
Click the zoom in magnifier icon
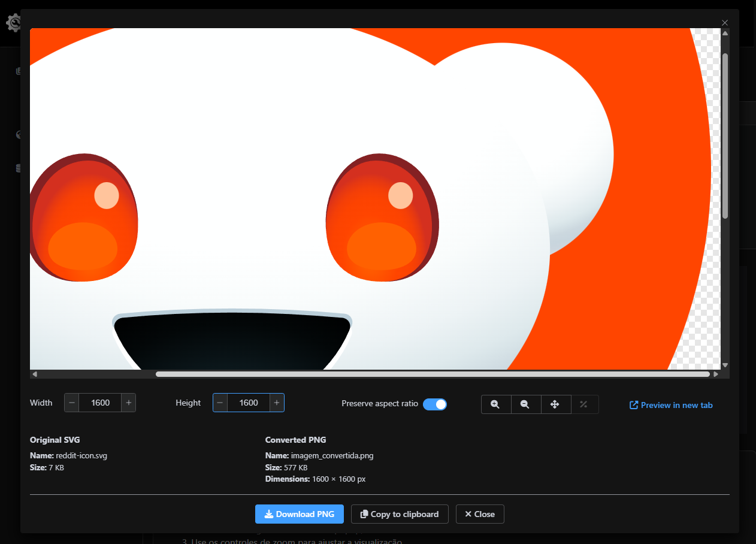(495, 404)
